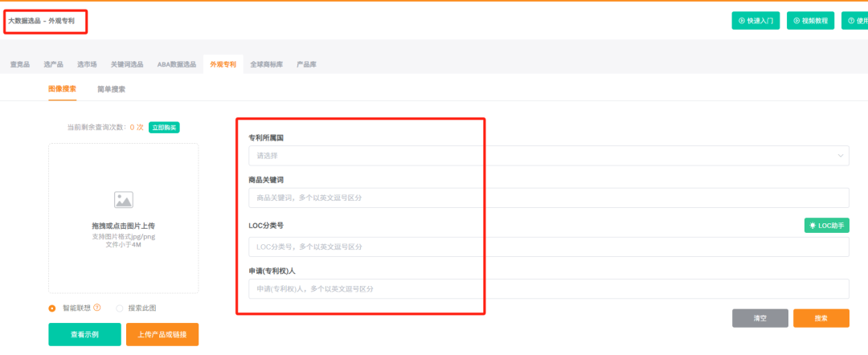
Task: Select the 智能联想 radio option
Action: click(52, 308)
